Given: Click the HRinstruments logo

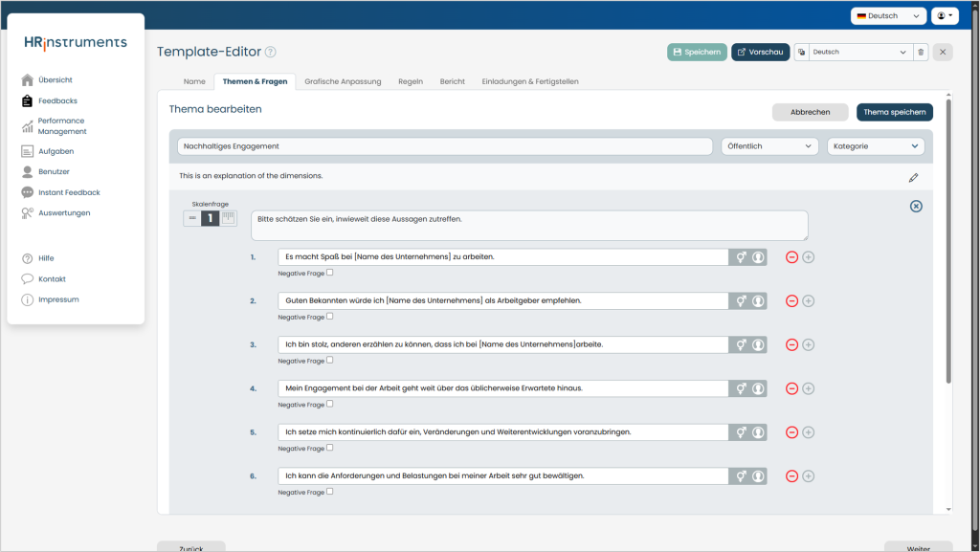Looking at the screenshot, I should click(76, 42).
